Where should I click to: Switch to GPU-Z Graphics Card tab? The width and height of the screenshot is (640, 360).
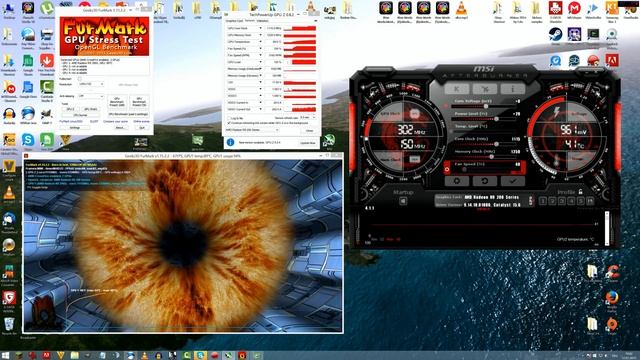click(x=234, y=21)
